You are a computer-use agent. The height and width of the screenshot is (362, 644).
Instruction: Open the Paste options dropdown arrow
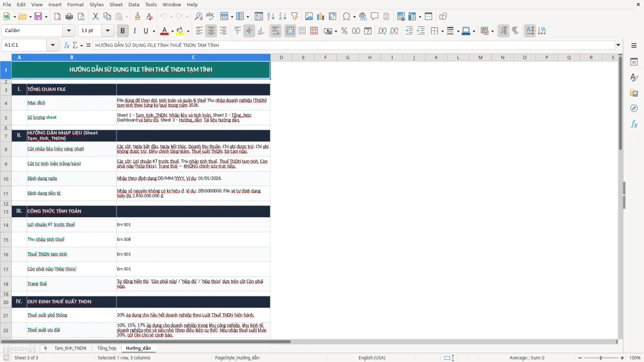click(126, 17)
